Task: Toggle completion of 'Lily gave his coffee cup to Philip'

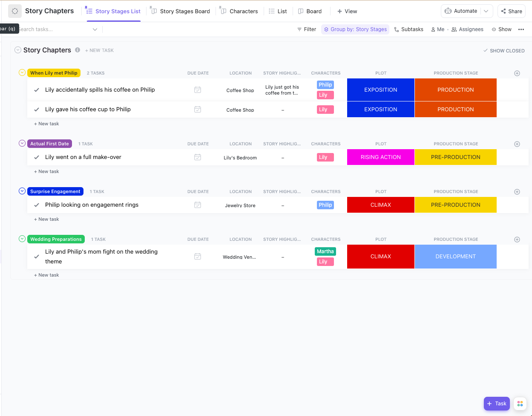Action: pos(37,109)
